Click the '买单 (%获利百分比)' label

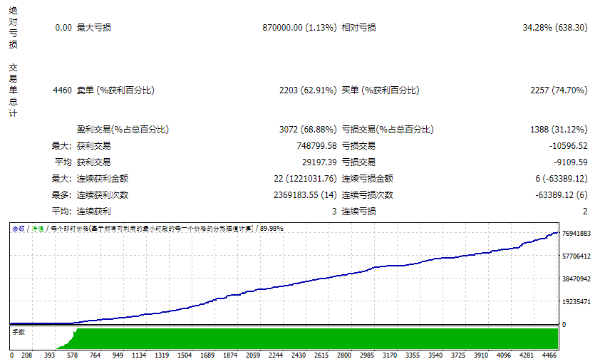click(381, 90)
